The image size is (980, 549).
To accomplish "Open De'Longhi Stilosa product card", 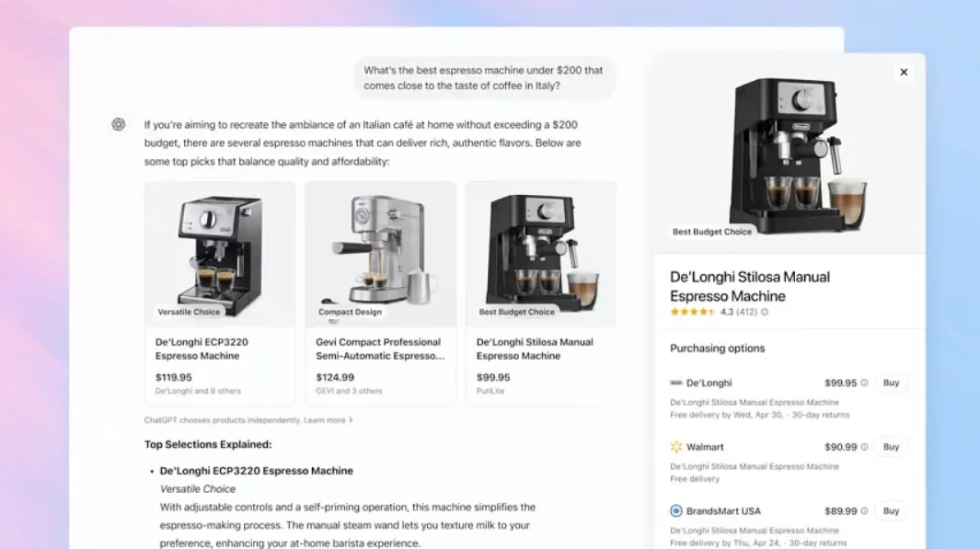I will click(x=541, y=293).
